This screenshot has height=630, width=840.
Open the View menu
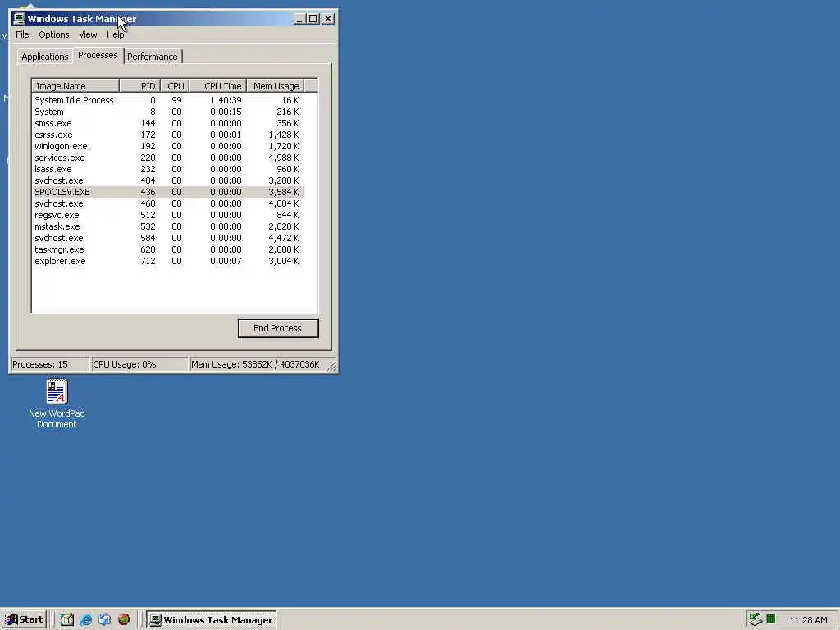click(88, 34)
